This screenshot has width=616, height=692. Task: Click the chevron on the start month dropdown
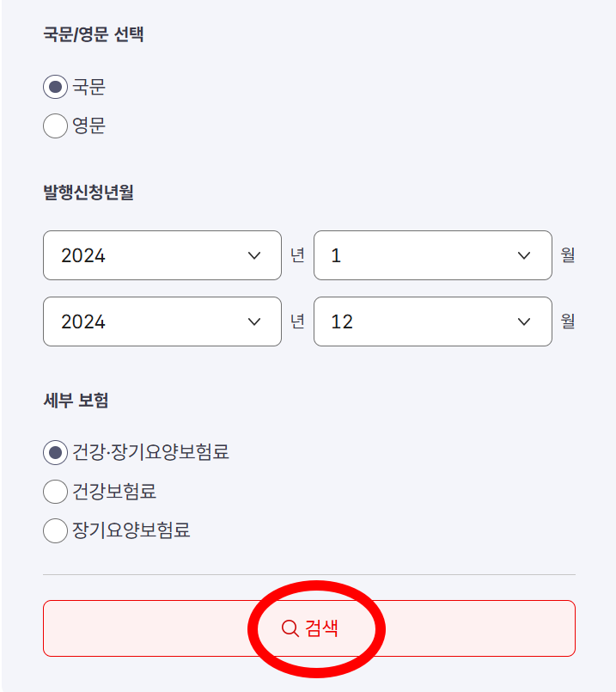524,255
